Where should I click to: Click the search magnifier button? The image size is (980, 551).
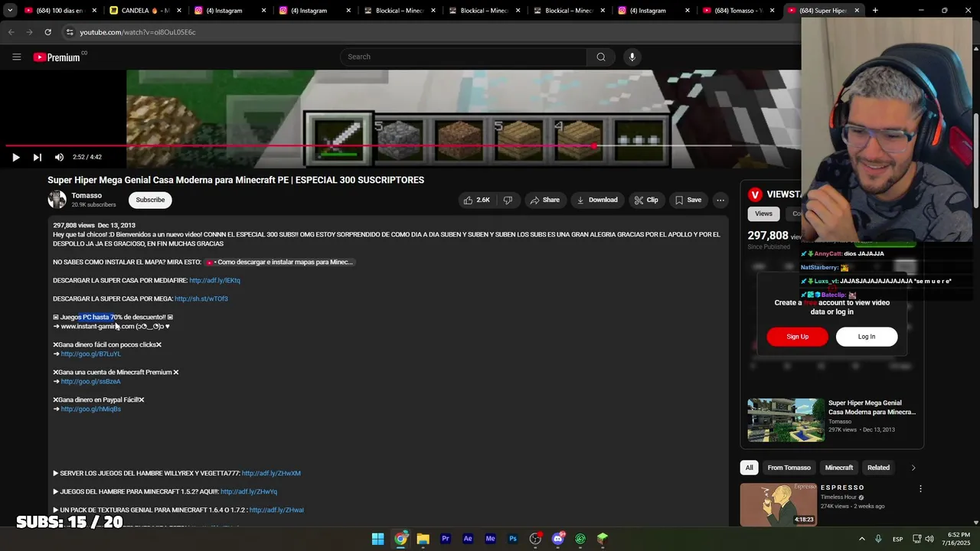pyautogui.click(x=601, y=57)
